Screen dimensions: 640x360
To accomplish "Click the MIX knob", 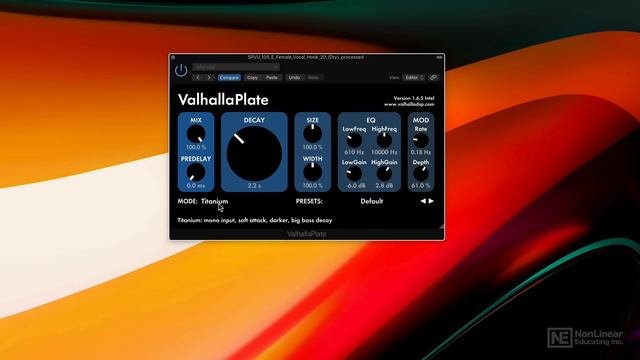I will (196, 134).
